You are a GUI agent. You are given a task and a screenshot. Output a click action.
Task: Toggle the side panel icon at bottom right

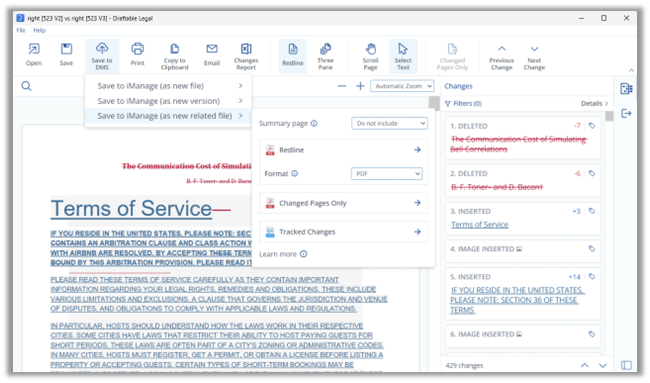(x=626, y=365)
